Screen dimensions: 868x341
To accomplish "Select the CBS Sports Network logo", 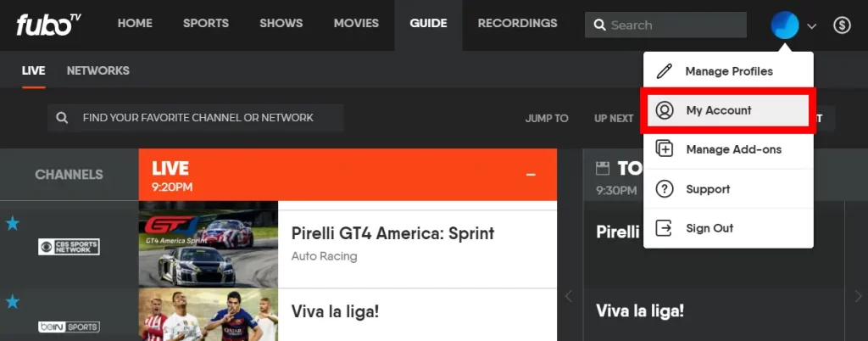I will pyautogui.click(x=69, y=247).
